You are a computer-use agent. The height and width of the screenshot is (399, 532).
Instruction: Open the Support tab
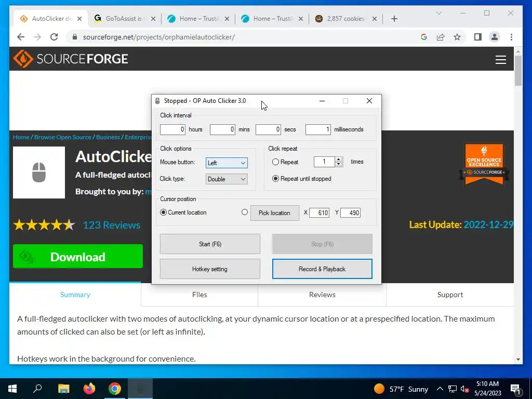pos(450,295)
